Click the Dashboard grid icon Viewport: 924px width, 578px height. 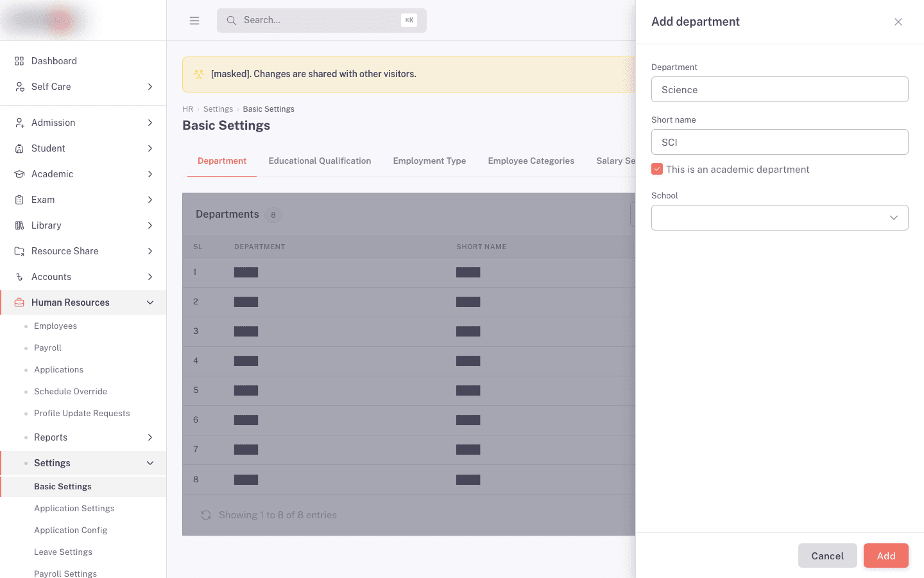click(19, 61)
